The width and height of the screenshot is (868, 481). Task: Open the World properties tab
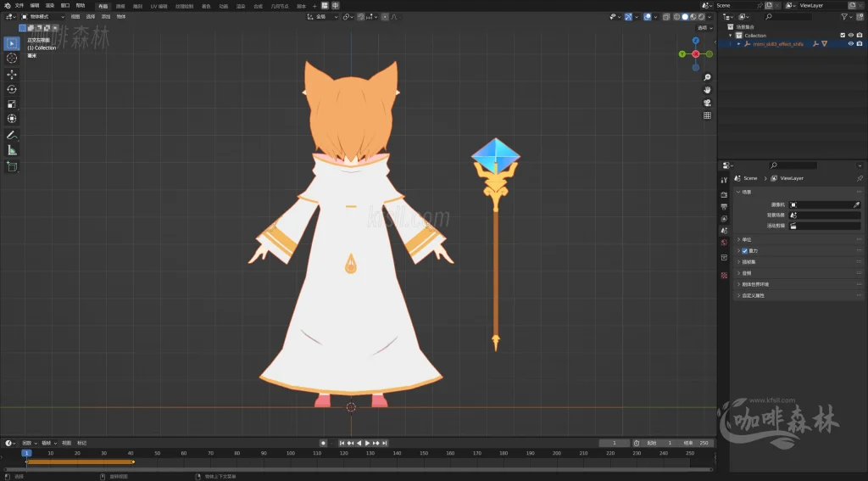tap(724, 243)
